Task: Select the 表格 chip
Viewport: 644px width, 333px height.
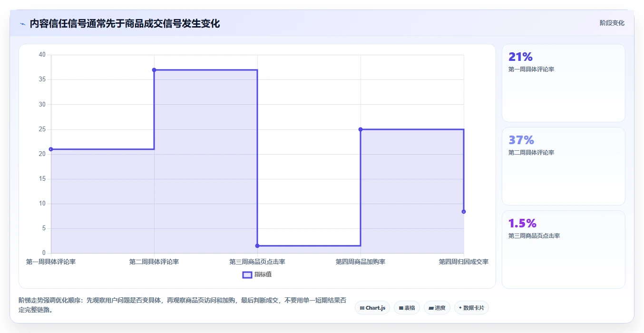Action: click(x=407, y=308)
